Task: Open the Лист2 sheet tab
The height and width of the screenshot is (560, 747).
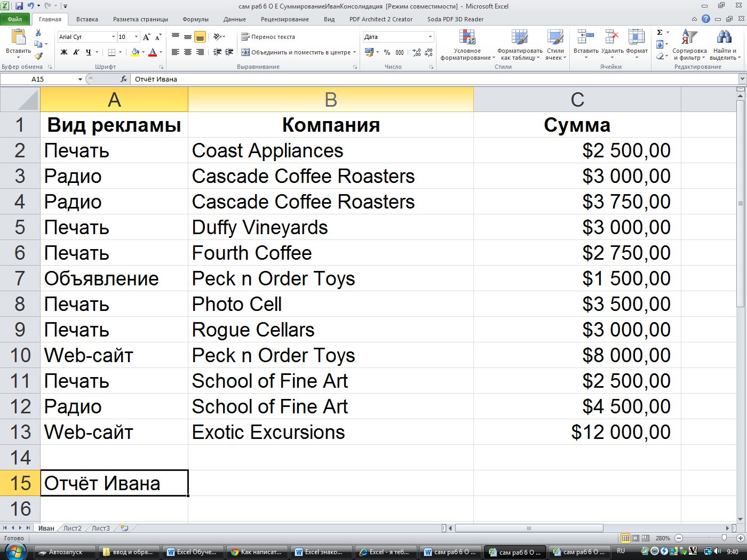Action: click(x=73, y=528)
